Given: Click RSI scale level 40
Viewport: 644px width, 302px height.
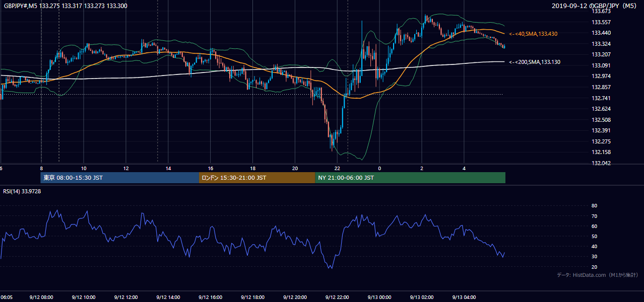Looking at the screenshot, I should click(594, 246).
